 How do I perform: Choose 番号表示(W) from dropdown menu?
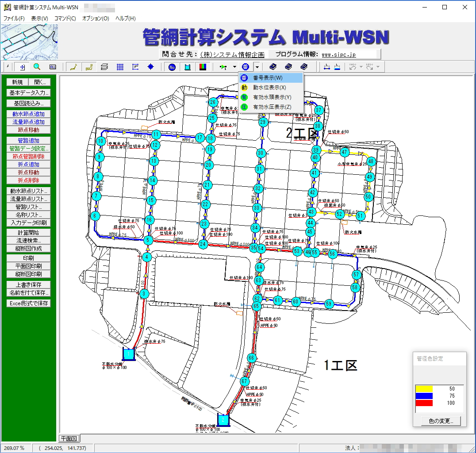(x=271, y=78)
